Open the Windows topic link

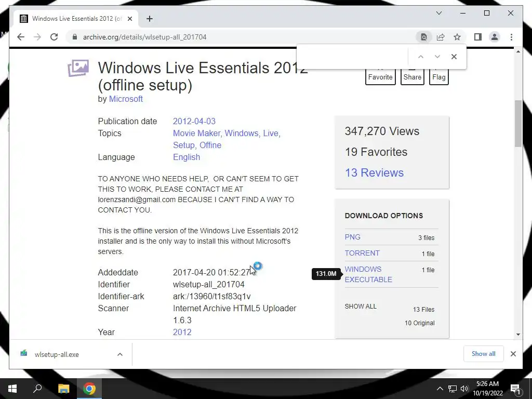[x=243, y=133]
